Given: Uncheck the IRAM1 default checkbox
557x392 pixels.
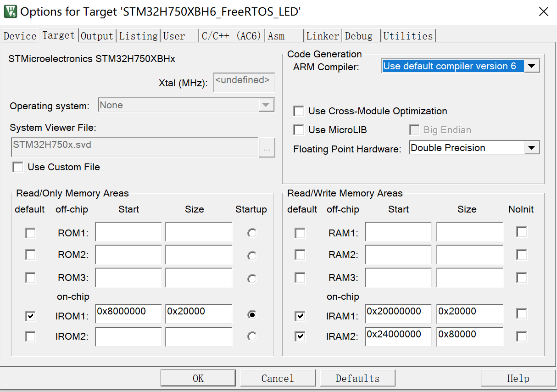Looking at the screenshot, I should coord(300,316).
